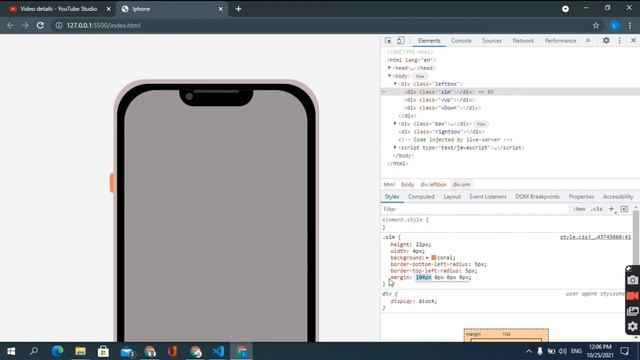Toggle the .cls class editor
This screenshot has height=360, width=640.
point(597,209)
